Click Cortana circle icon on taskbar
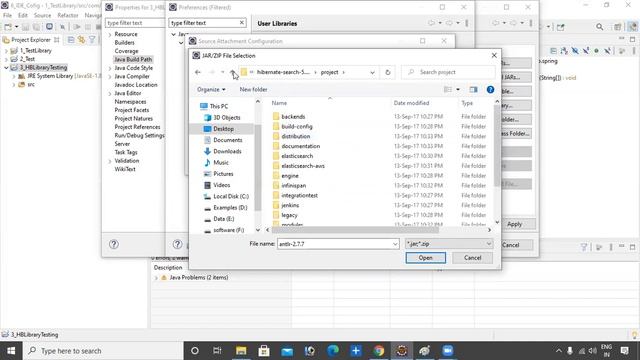 click(x=195, y=351)
